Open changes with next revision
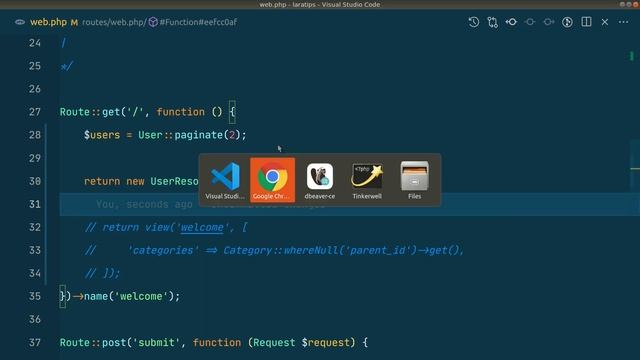This screenshot has height=360, width=640. [549, 22]
